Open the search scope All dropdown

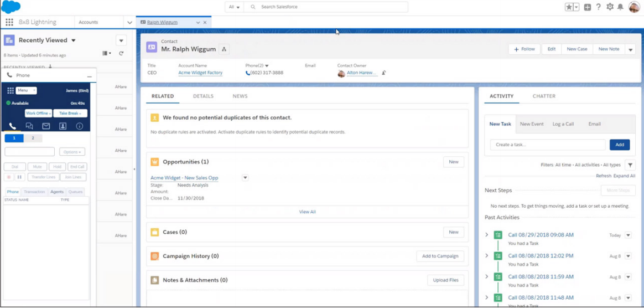point(235,7)
